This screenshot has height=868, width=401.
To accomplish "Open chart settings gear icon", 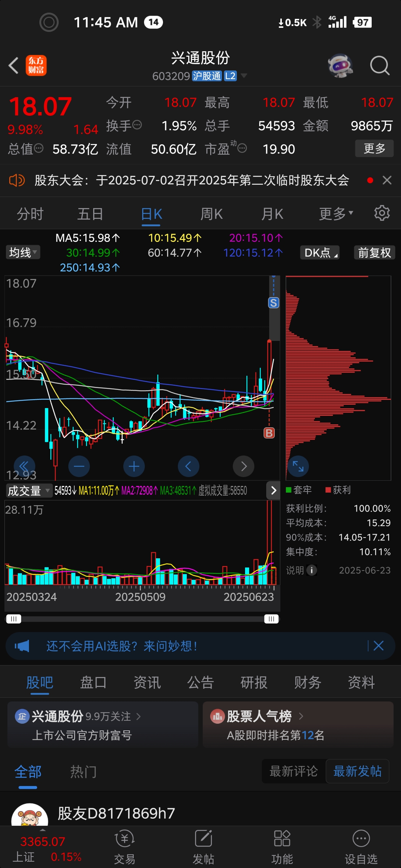I will [382, 213].
